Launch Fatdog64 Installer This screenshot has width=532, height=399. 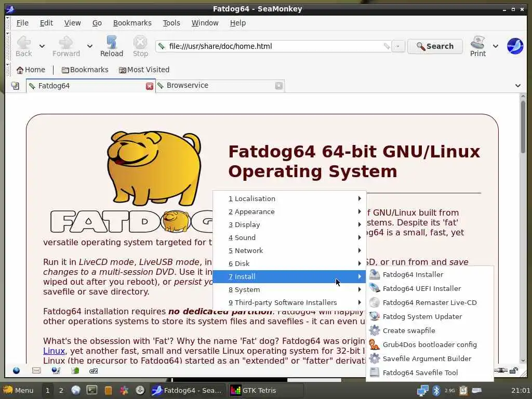(x=430, y=274)
